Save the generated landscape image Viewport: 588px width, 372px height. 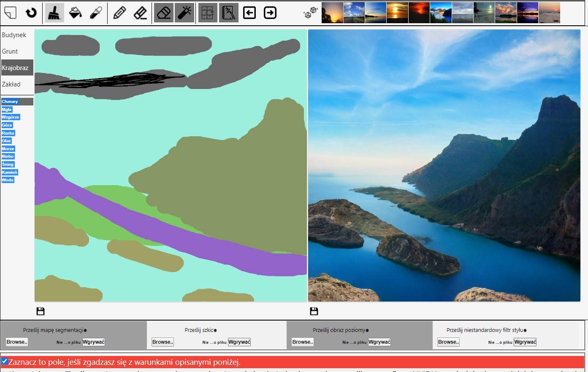point(314,311)
